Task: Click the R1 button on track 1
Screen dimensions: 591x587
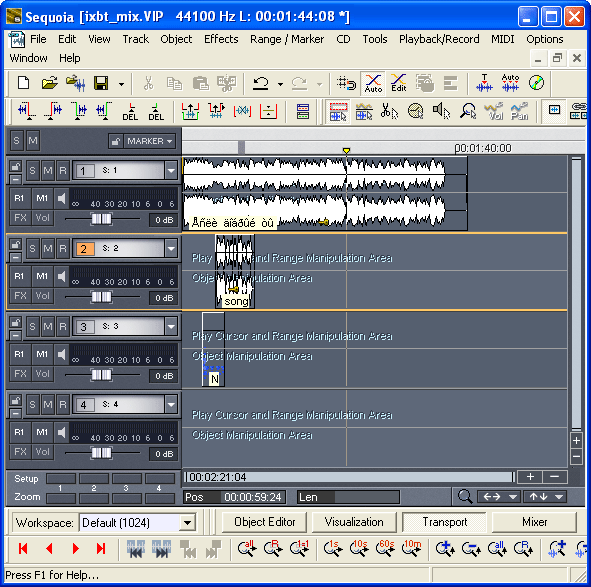Action: 19,198
